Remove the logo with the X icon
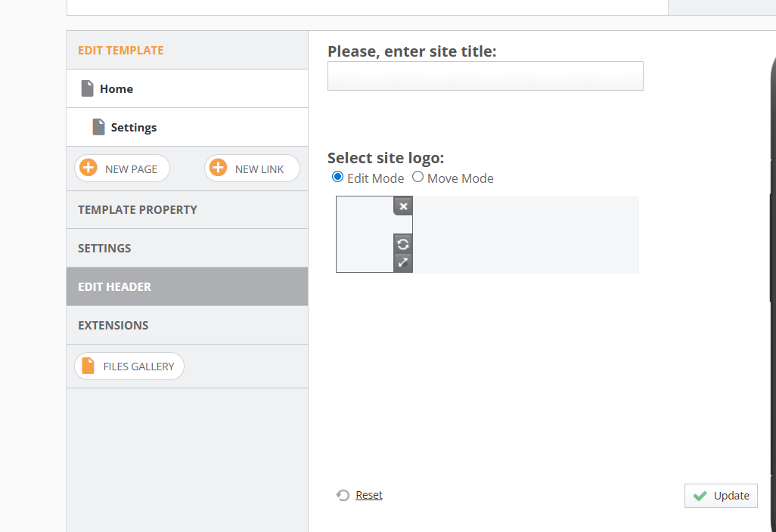 point(403,206)
